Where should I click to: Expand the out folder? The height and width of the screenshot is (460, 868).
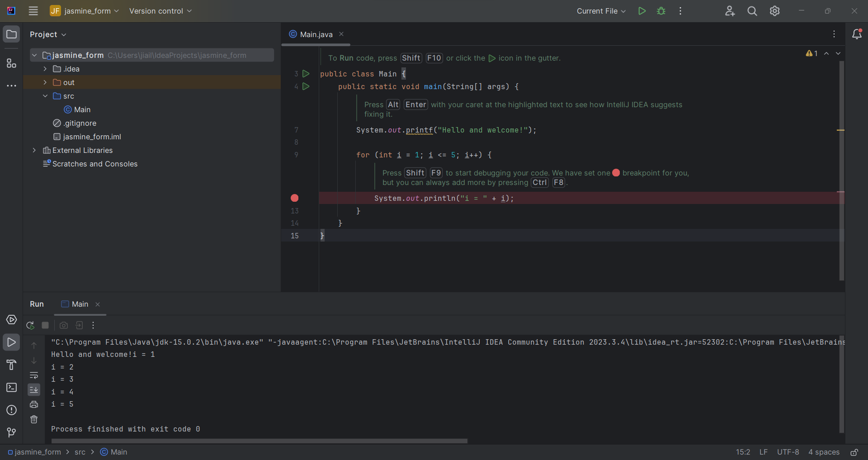coord(45,82)
